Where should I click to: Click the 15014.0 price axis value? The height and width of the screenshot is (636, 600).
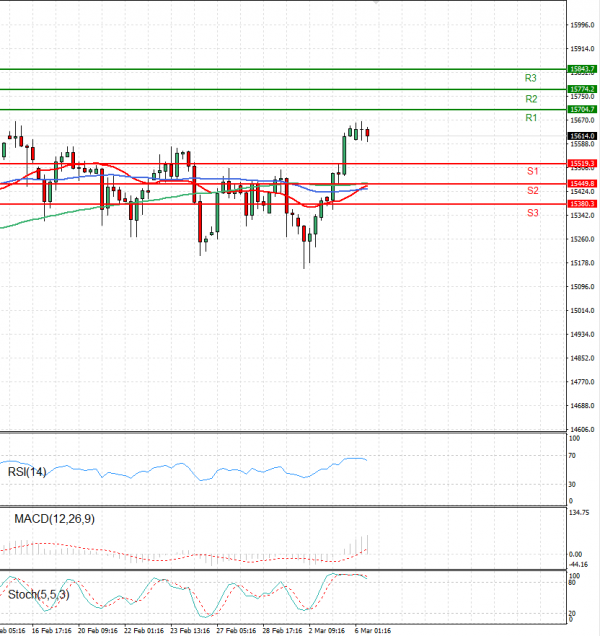click(x=582, y=311)
